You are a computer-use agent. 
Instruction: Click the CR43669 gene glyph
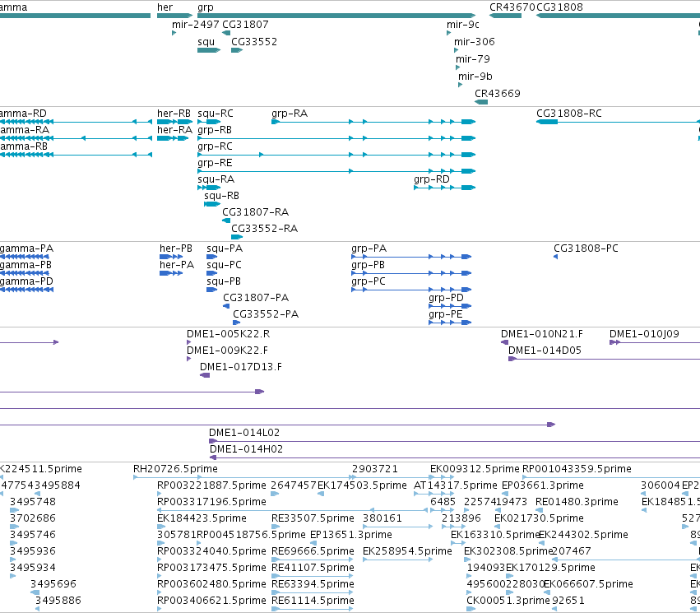tap(481, 102)
